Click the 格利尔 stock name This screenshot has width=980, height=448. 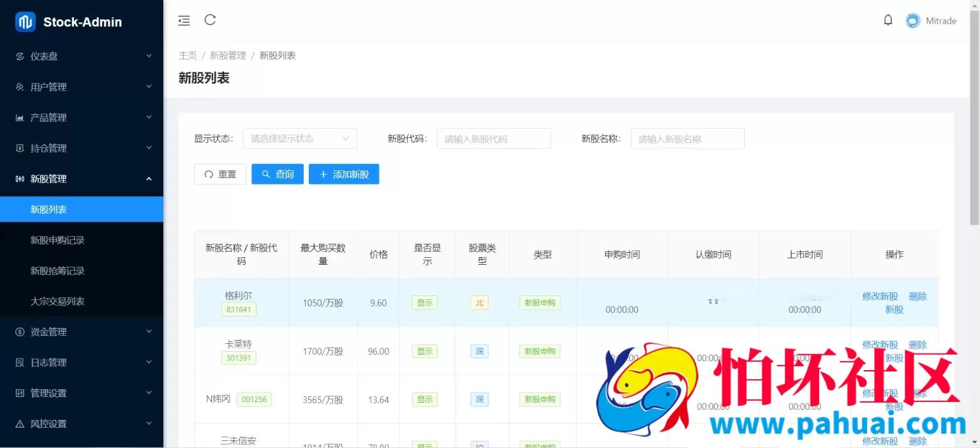tap(239, 296)
